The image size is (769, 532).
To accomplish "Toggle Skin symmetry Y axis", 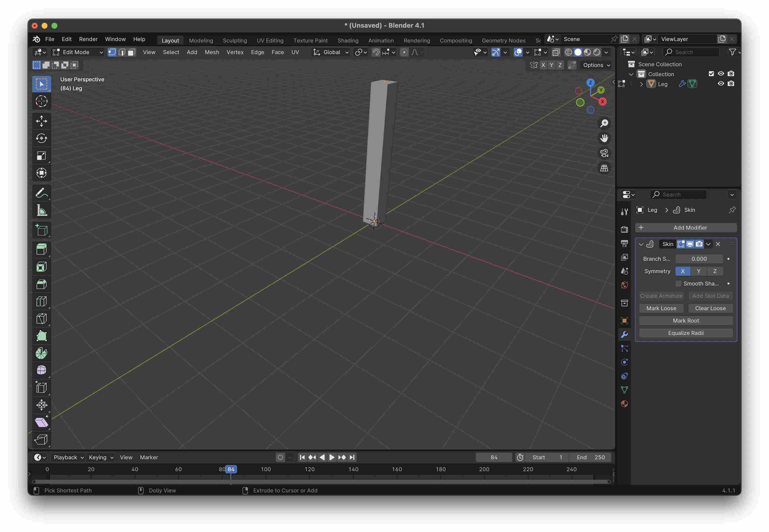I will [x=698, y=271].
